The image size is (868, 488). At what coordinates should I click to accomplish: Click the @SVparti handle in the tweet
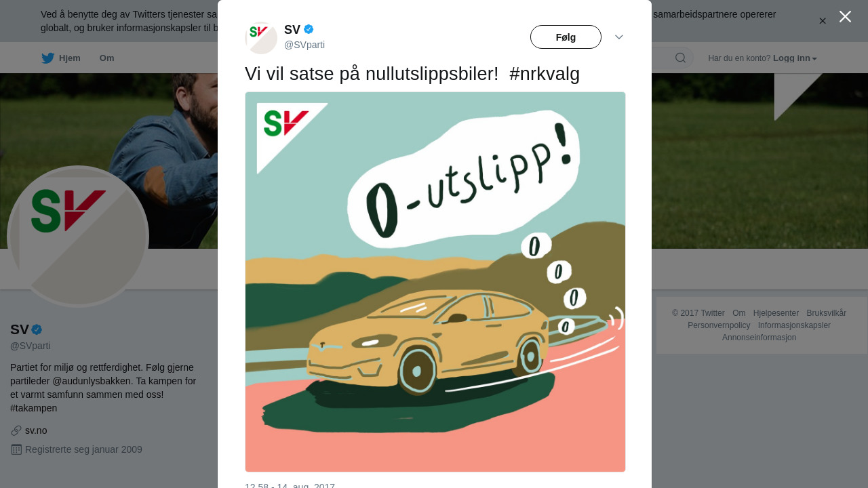[x=304, y=45]
